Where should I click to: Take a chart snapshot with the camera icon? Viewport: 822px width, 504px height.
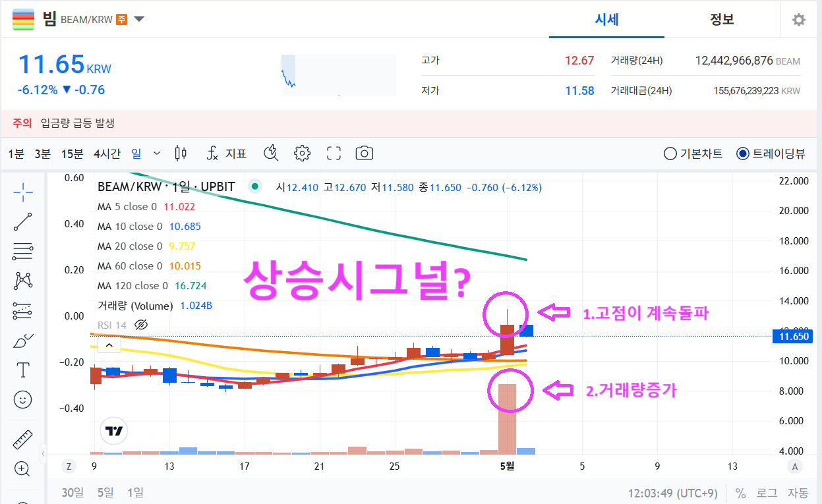[363, 153]
